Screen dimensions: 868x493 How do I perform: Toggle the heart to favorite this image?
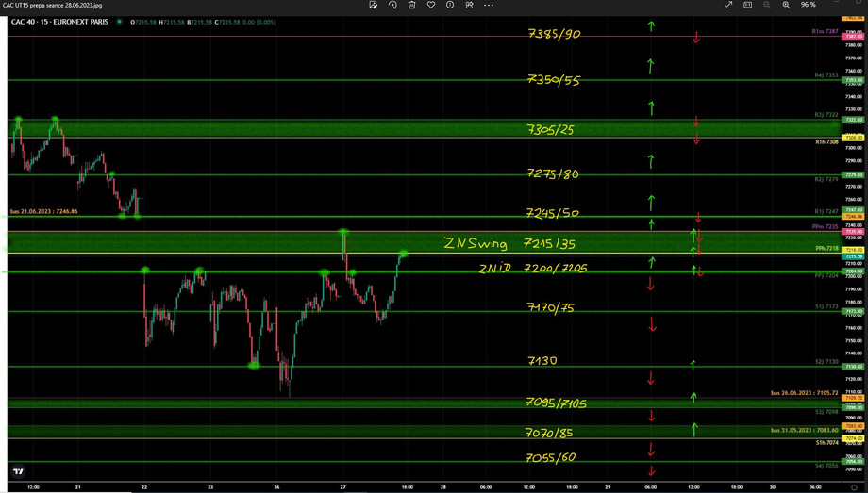(x=431, y=6)
